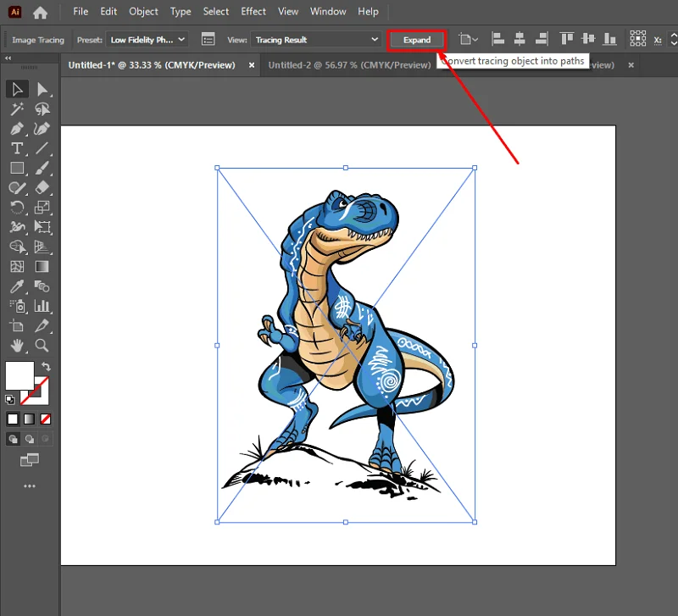Select the Eraser tool
678x616 pixels.
click(42, 187)
